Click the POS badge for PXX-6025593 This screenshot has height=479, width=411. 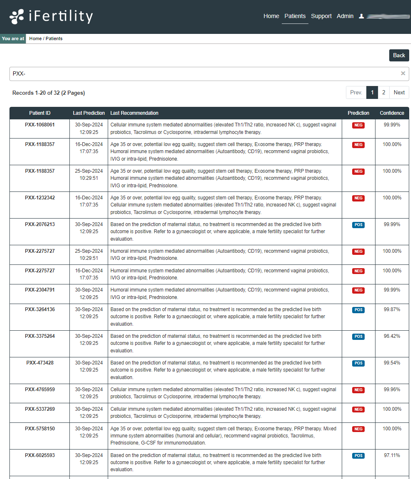tap(358, 456)
